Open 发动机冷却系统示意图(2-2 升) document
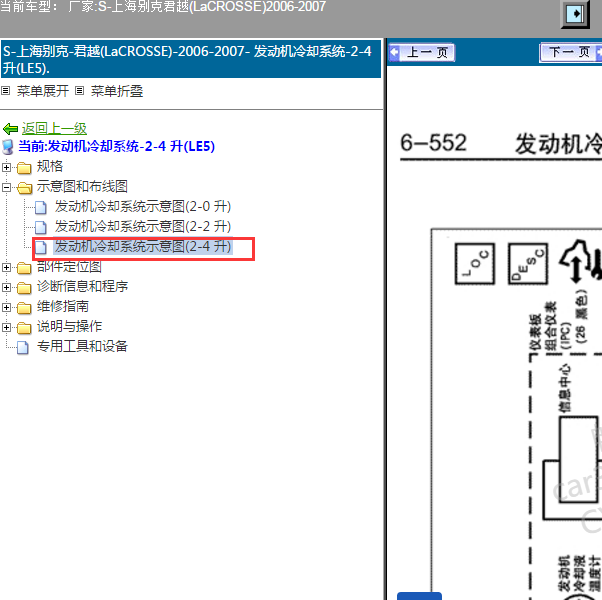This screenshot has width=602, height=600. click(x=142, y=226)
